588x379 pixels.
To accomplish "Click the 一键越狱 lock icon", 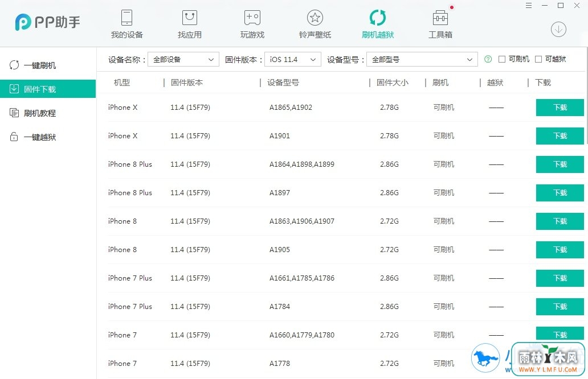I will click(x=14, y=137).
